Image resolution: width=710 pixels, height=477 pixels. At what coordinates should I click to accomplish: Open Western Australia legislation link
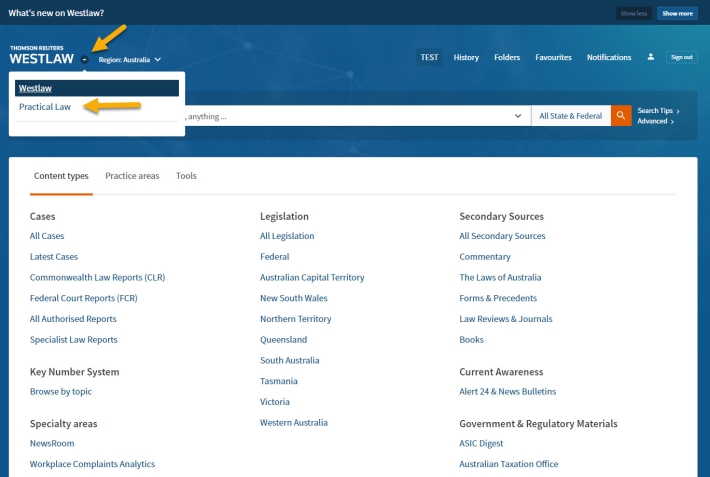tap(293, 423)
